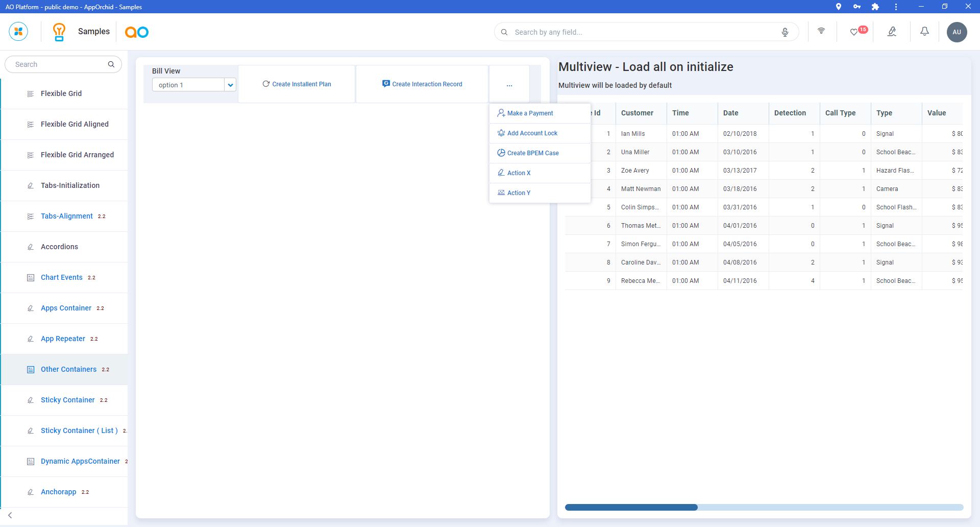
Task: Click the edit pen icon in header
Action: click(x=892, y=32)
